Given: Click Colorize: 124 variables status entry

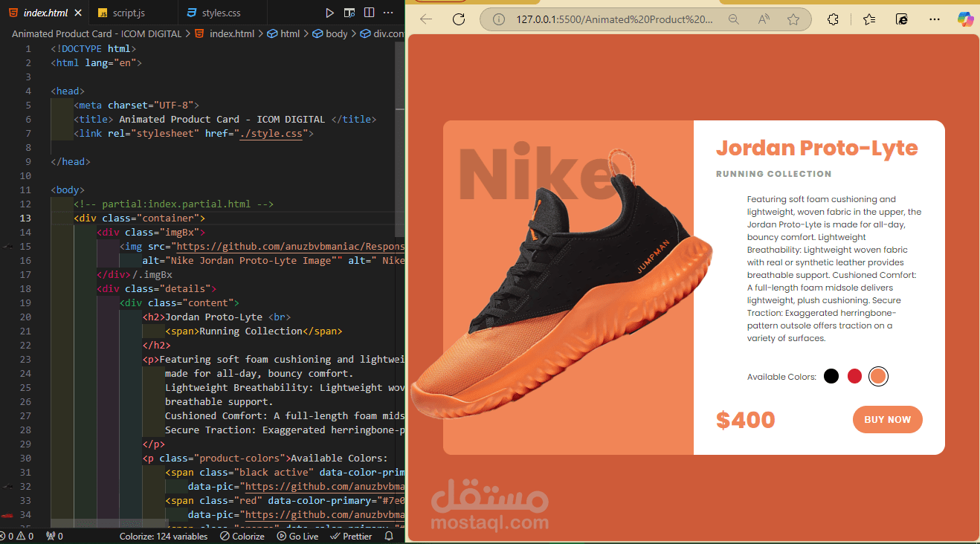Looking at the screenshot, I should pyautogui.click(x=164, y=536).
